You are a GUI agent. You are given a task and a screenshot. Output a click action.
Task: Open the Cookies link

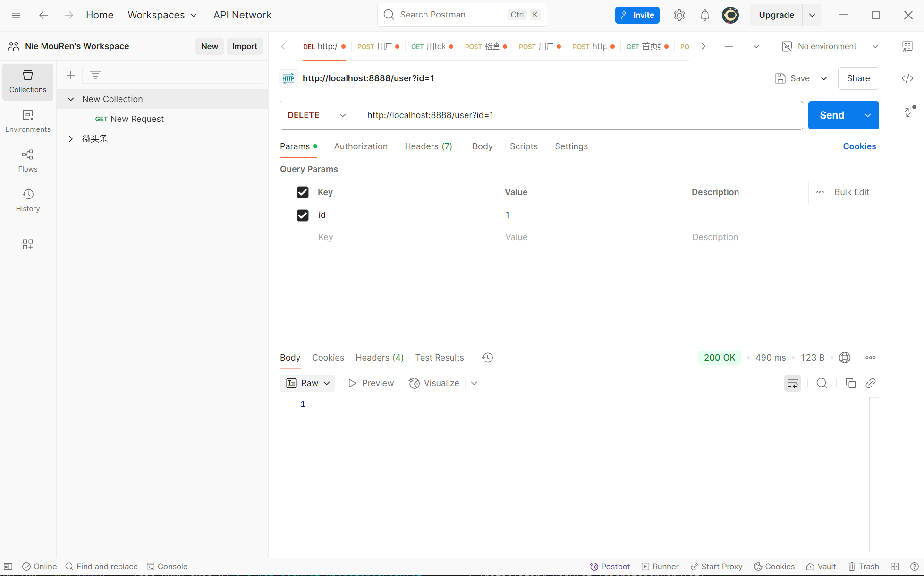pos(859,146)
